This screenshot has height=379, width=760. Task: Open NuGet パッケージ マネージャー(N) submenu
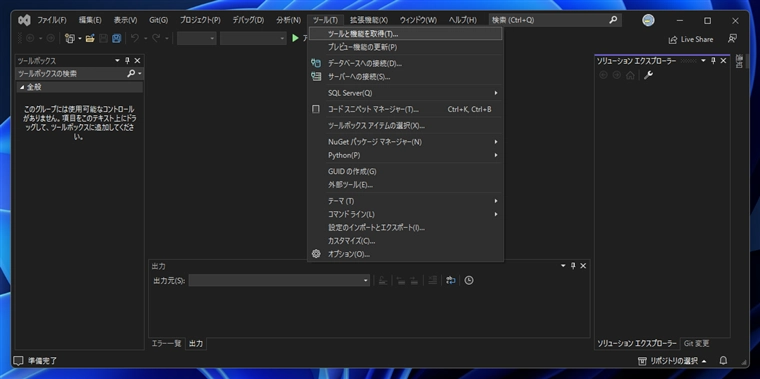[406, 142]
